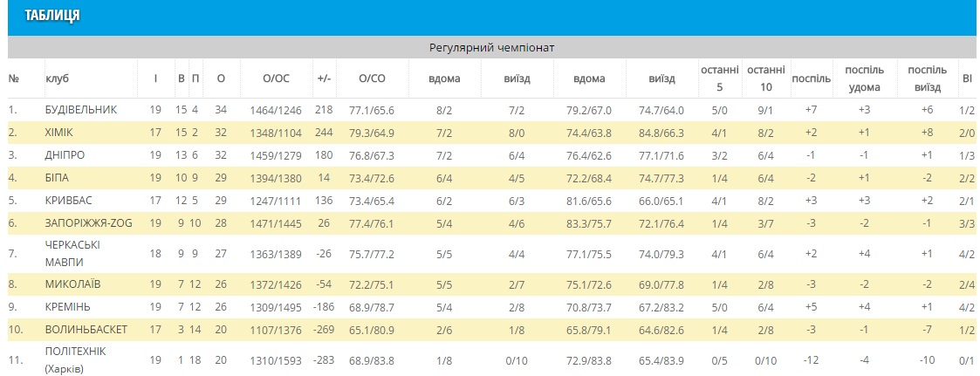Click the останні 10 column header
This screenshot has height=376, width=980.
point(764,79)
